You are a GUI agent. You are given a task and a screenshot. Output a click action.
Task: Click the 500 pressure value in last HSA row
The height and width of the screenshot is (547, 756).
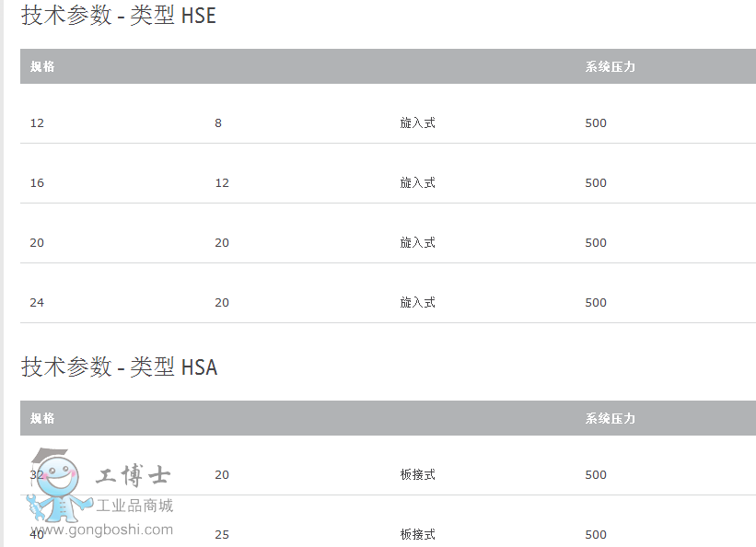point(596,535)
